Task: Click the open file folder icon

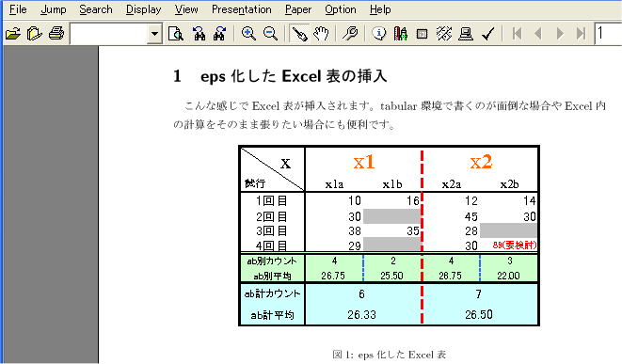Action: coord(13,33)
